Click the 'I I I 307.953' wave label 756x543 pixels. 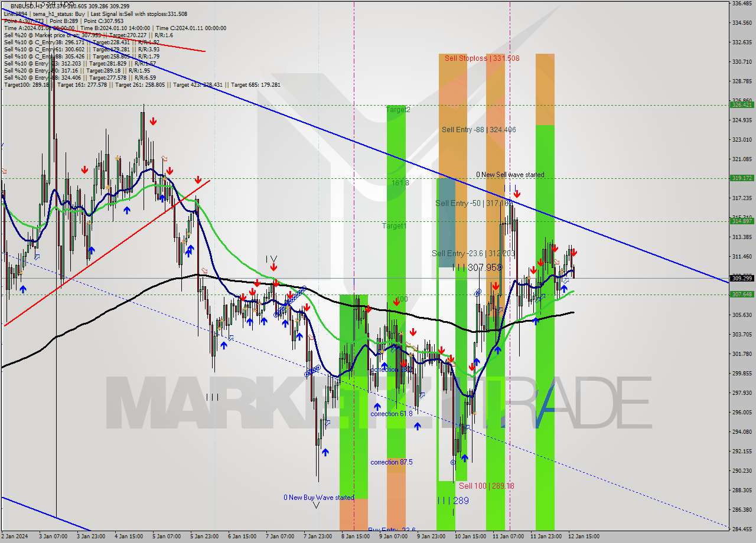click(x=476, y=267)
